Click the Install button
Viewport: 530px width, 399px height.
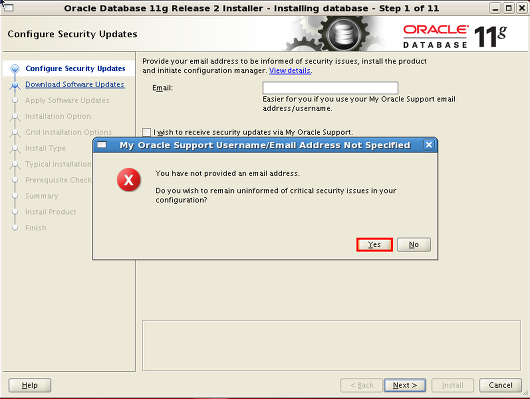point(453,385)
